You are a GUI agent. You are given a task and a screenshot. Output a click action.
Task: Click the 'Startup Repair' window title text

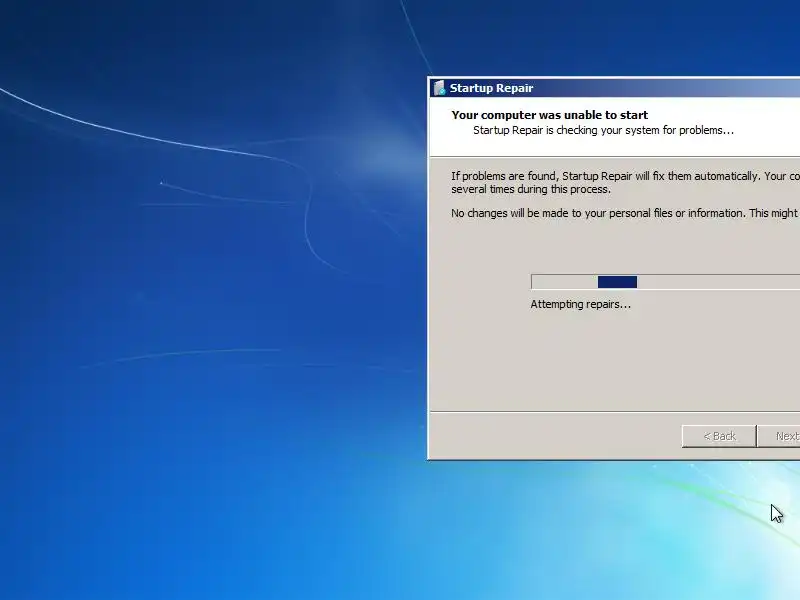coord(491,88)
